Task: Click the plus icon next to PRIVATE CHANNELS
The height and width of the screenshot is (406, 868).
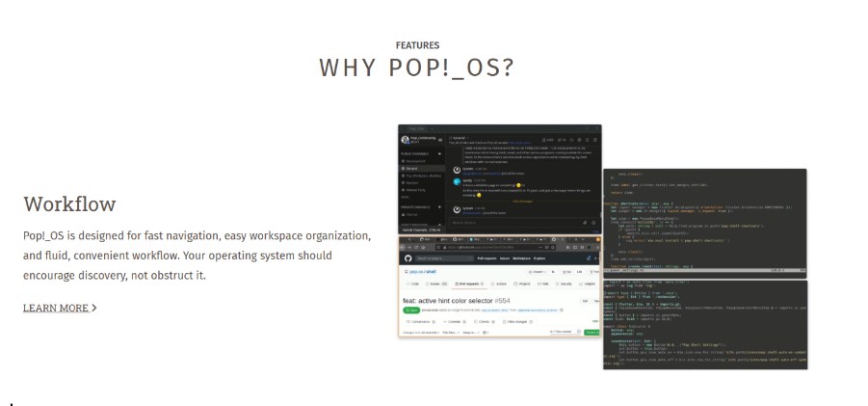Action: (x=440, y=206)
